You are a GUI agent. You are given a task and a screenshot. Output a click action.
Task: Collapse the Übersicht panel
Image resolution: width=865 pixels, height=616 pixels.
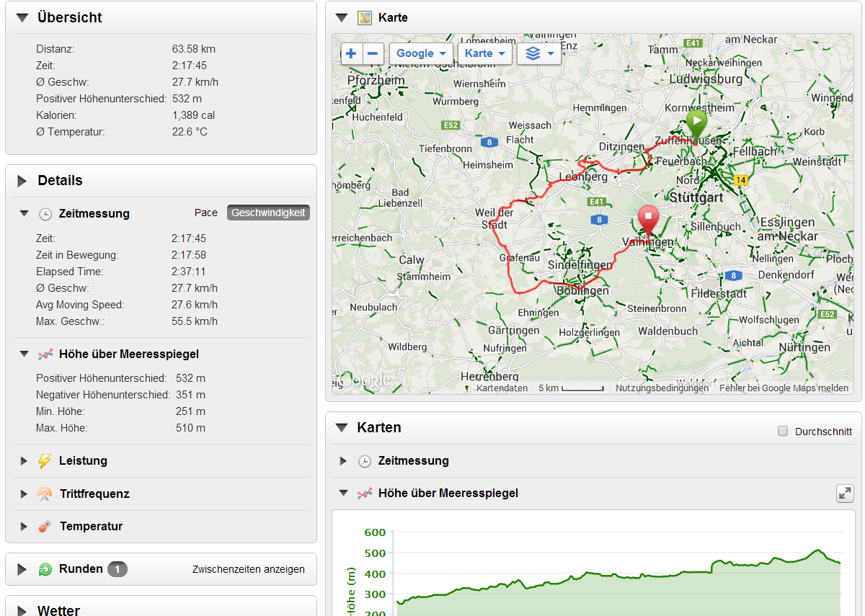point(22,18)
